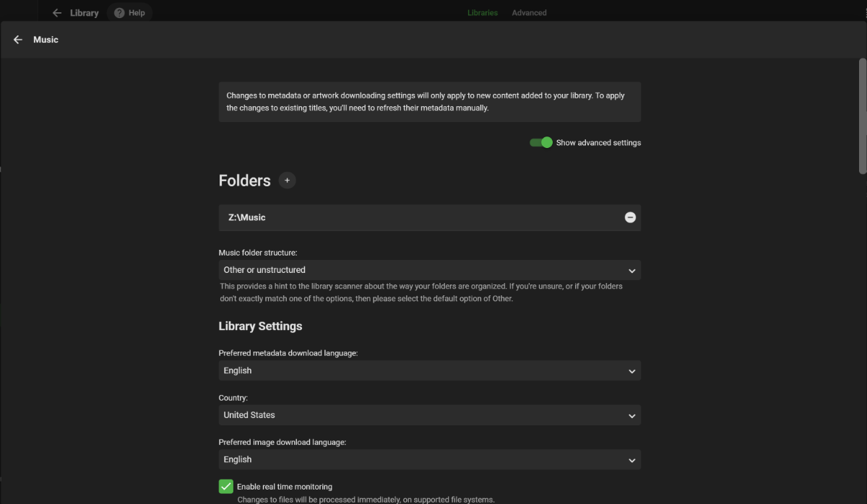Viewport: 867px width, 504px height.
Task: Click the Help question mark icon
Action: click(x=119, y=13)
